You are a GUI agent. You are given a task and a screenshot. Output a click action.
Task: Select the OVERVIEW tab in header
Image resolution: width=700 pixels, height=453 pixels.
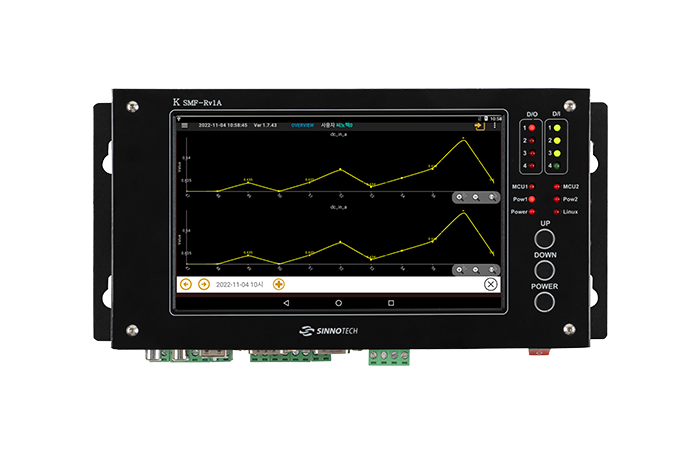302,126
